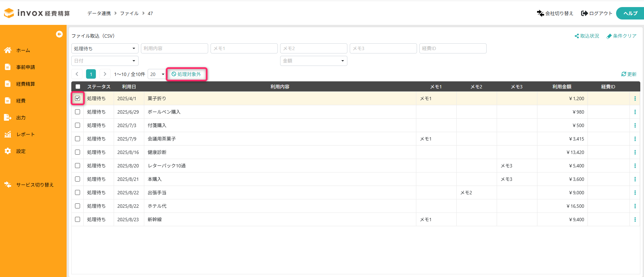This screenshot has height=277, width=644.
Task: Click the 処理対象外 button
Action: pyautogui.click(x=186, y=74)
